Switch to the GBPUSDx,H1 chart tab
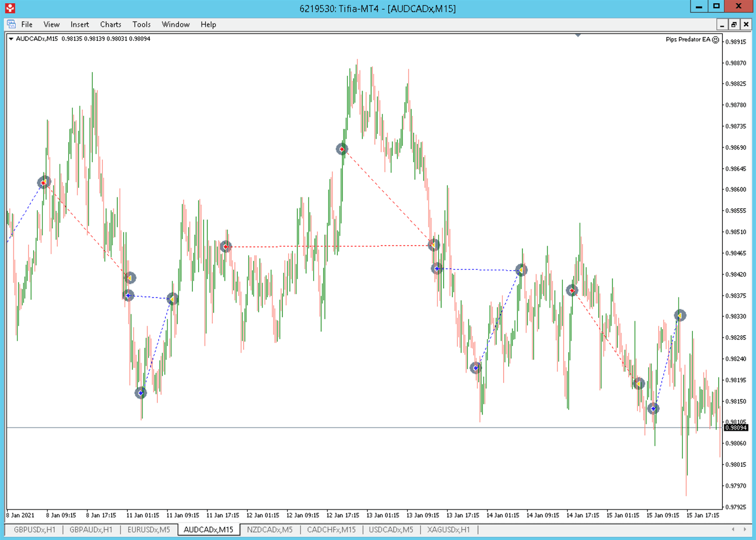The height and width of the screenshot is (540, 756). point(34,530)
